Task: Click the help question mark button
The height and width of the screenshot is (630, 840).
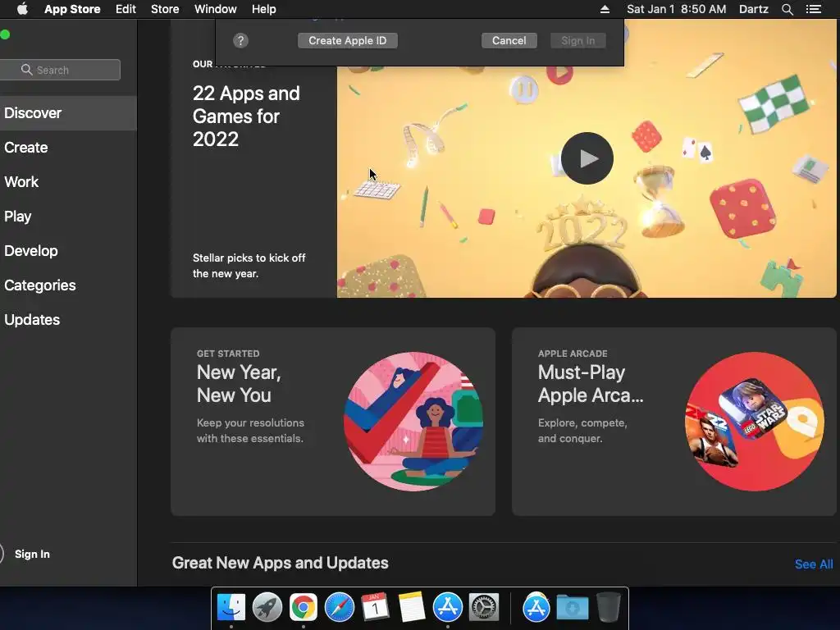Action: (240, 41)
